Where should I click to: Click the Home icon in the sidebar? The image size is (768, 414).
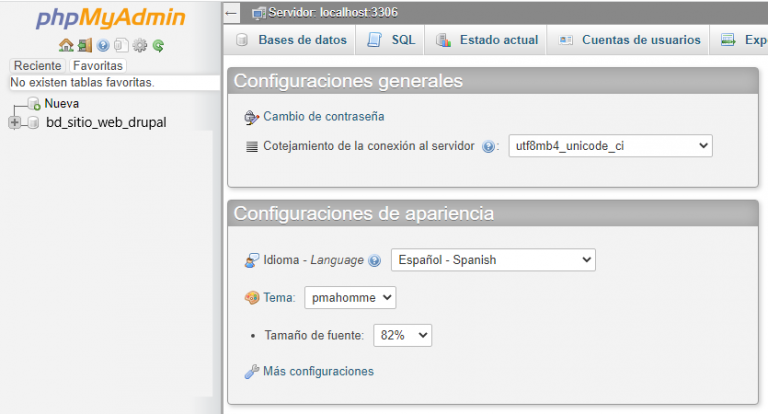click(65, 45)
